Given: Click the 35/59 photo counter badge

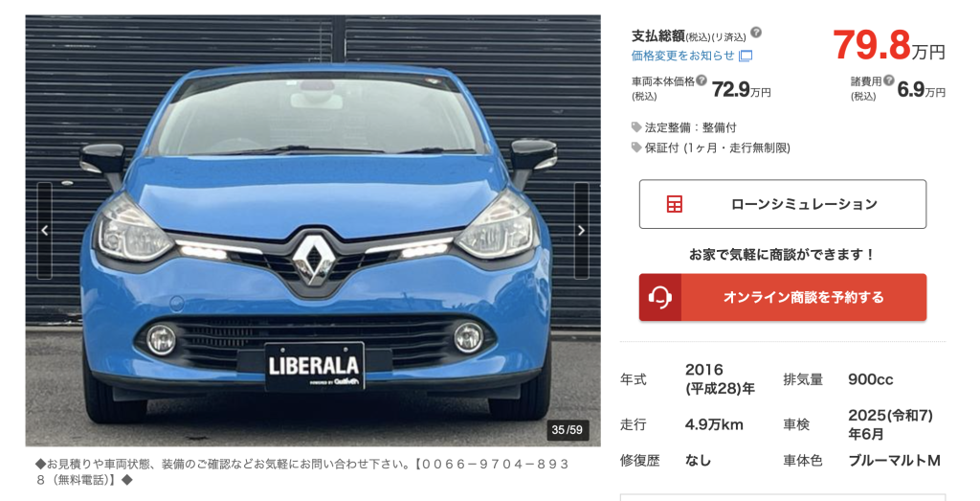Looking at the screenshot, I should (x=567, y=430).
